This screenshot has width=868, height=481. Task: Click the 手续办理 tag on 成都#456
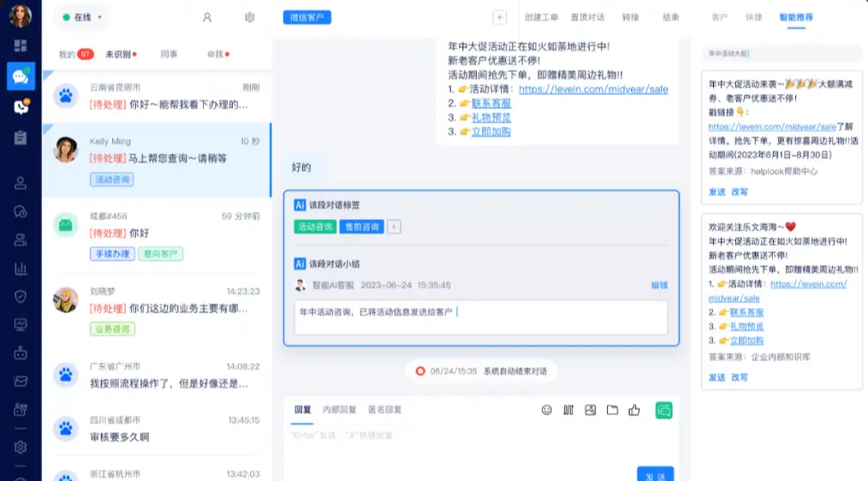(112, 254)
